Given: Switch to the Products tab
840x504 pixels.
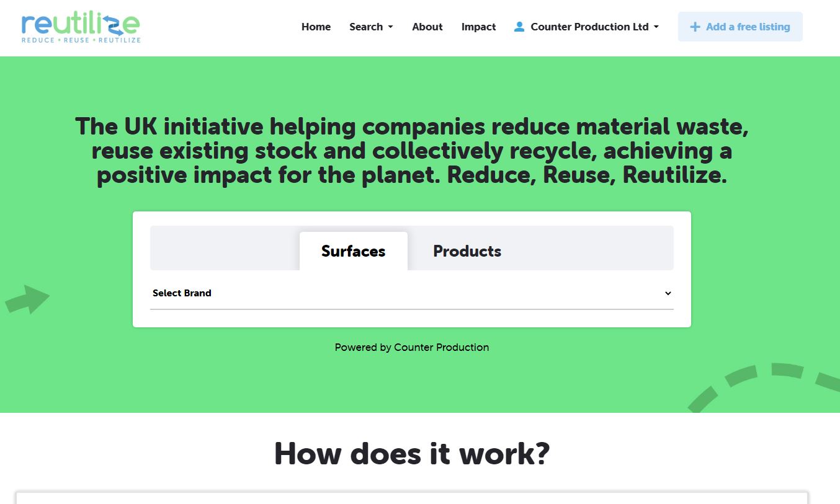Looking at the screenshot, I should pyautogui.click(x=467, y=251).
